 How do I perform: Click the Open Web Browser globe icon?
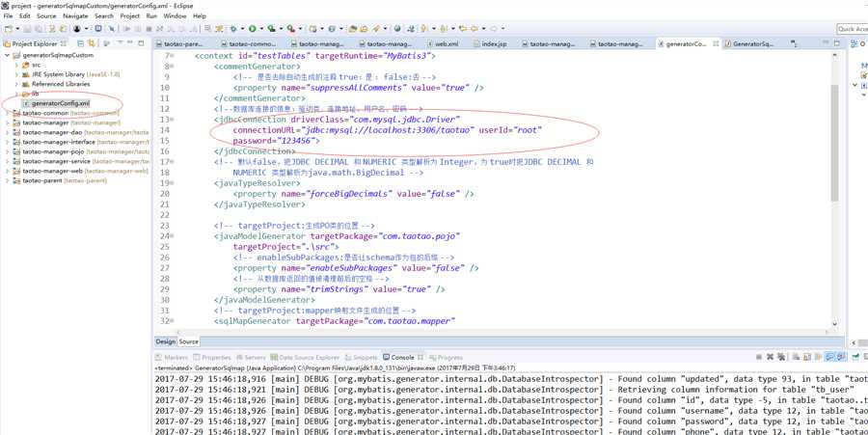[397, 28]
